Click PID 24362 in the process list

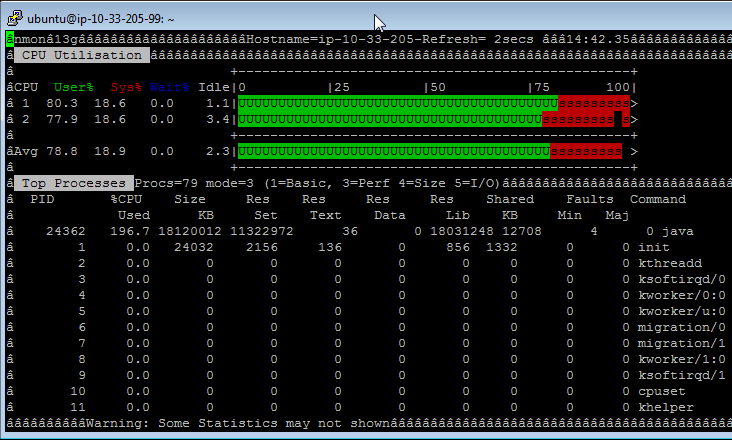point(66,231)
